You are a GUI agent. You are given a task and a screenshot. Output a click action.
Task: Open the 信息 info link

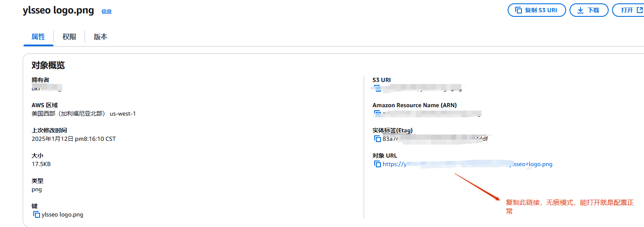click(106, 12)
